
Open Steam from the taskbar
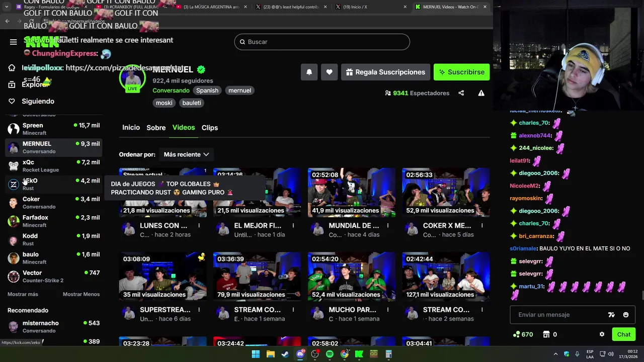[285, 354]
